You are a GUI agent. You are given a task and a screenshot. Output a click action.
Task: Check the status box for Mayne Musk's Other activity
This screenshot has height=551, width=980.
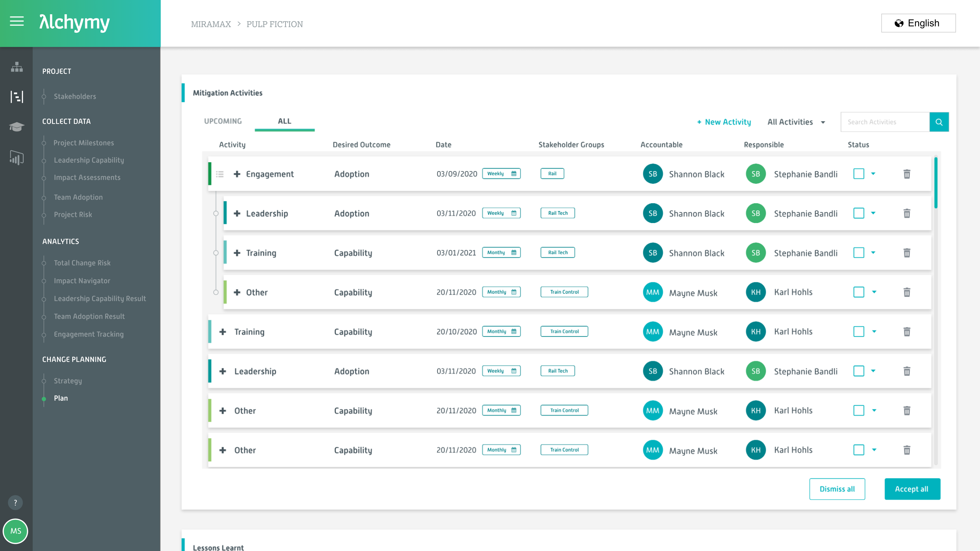coord(859,292)
